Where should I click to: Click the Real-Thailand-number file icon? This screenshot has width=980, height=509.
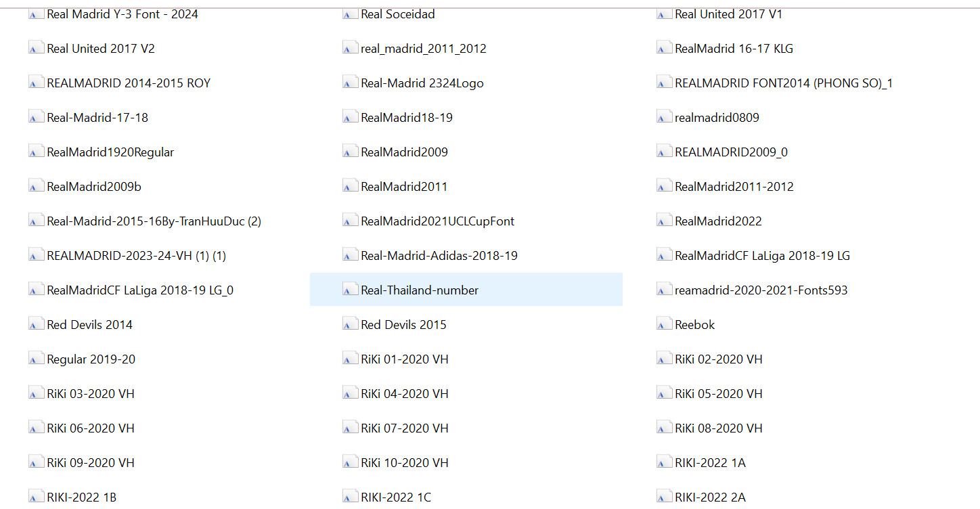(x=350, y=290)
